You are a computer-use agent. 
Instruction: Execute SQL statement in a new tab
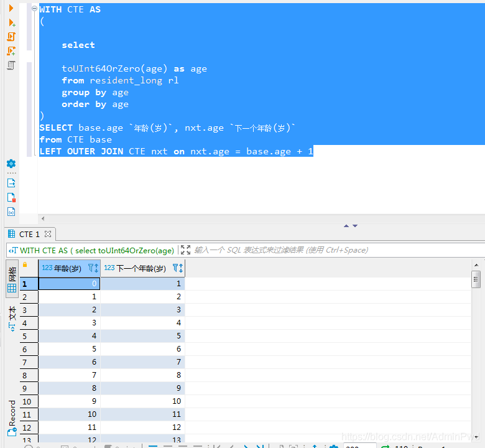pyautogui.click(x=12, y=22)
